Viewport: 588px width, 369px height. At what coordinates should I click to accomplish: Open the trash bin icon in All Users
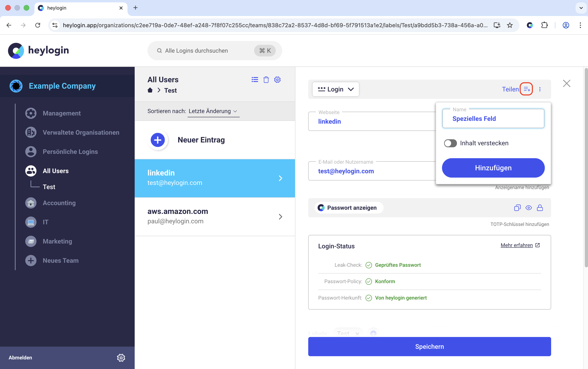point(266,80)
